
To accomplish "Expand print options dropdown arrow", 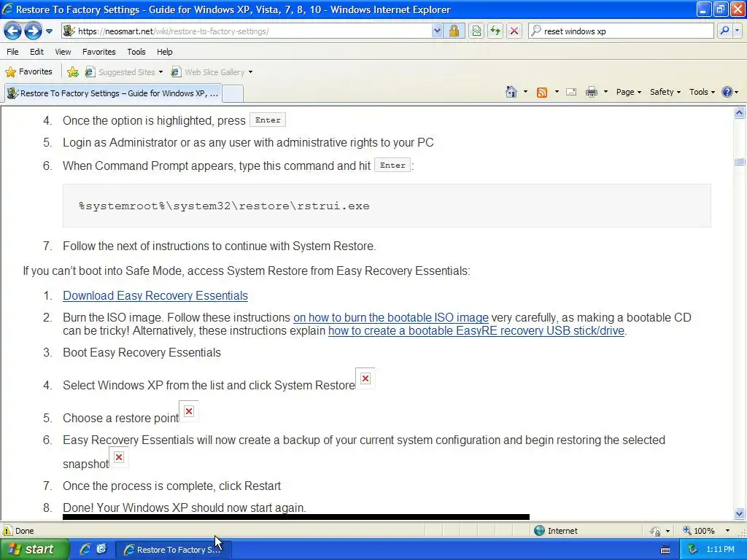I will point(605,92).
